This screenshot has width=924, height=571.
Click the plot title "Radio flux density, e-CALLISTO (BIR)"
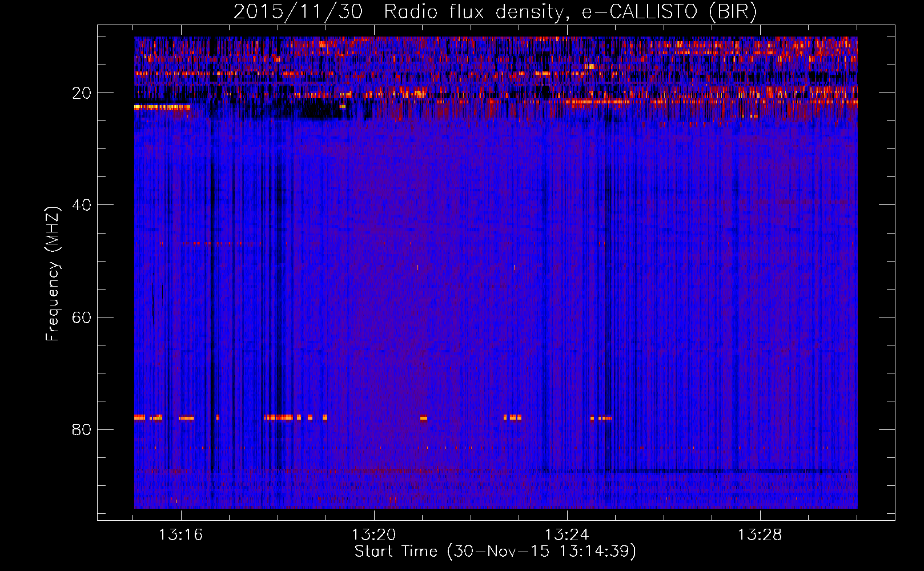coord(570,12)
